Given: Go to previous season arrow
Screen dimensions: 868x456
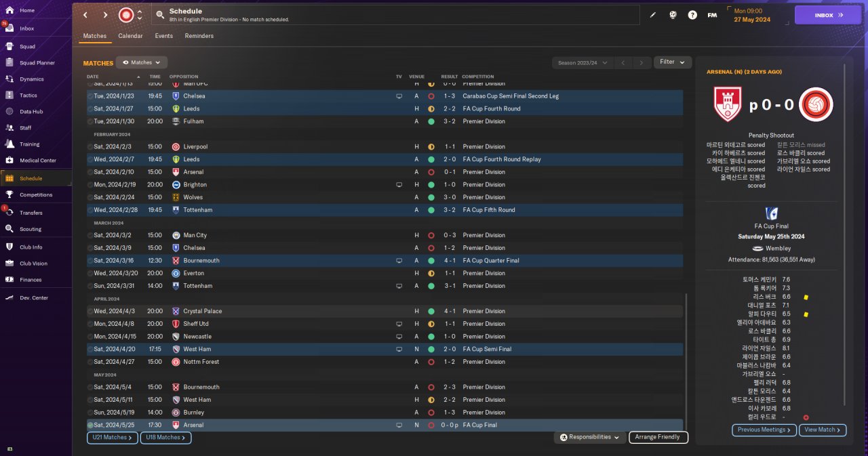Looking at the screenshot, I should (623, 63).
